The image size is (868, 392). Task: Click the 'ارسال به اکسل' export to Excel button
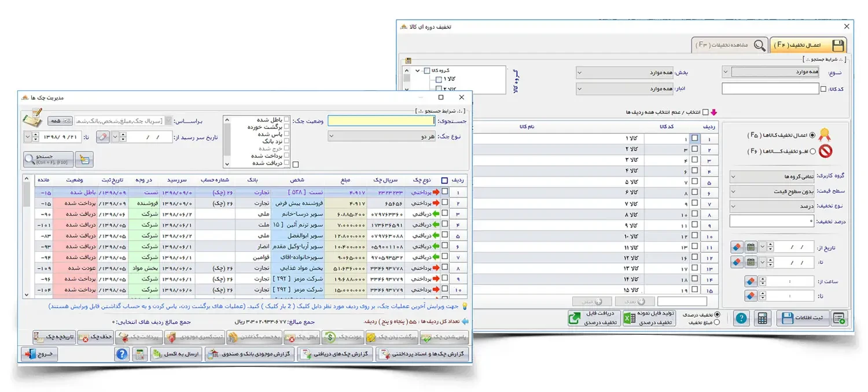176,354
